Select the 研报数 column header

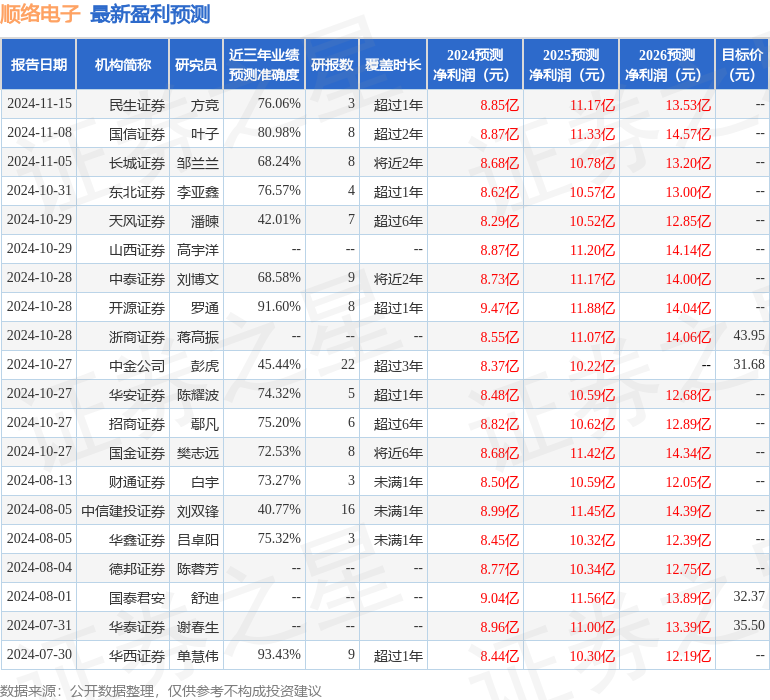pyautogui.click(x=332, y=64)
